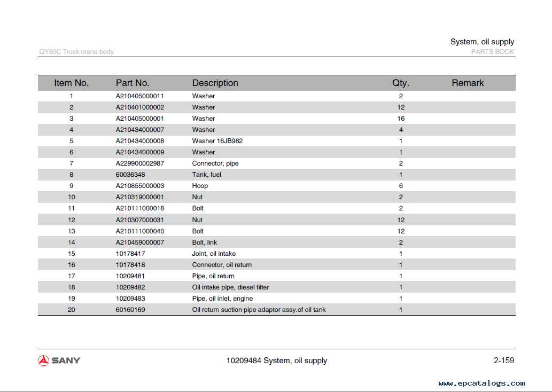Click the Washer 16JB982 description
This screenshot has width=552, height=392.
click(x=217, y=141)
